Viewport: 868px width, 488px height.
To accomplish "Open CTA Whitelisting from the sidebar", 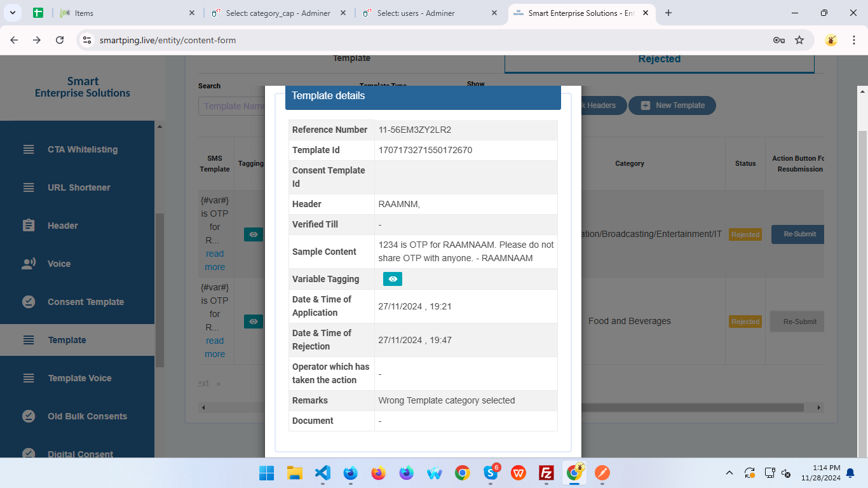I will pyautogui.click(x=83, y=149).
